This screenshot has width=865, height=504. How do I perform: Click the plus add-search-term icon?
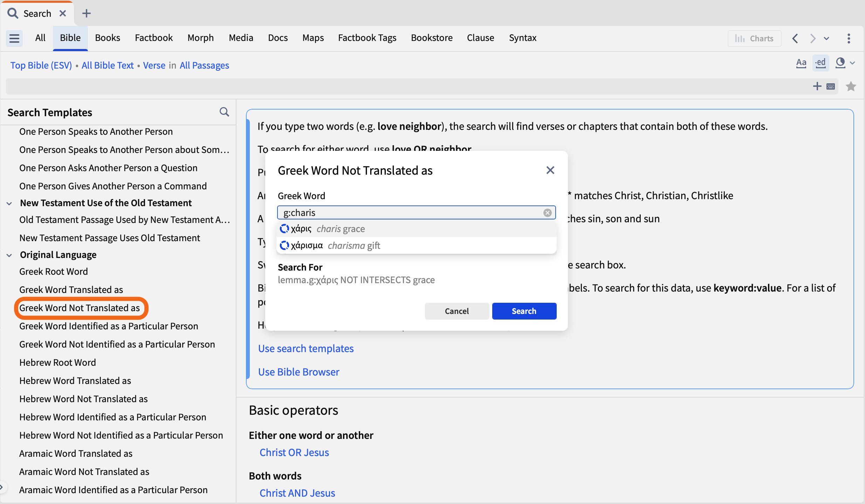(x=817, y=86)
